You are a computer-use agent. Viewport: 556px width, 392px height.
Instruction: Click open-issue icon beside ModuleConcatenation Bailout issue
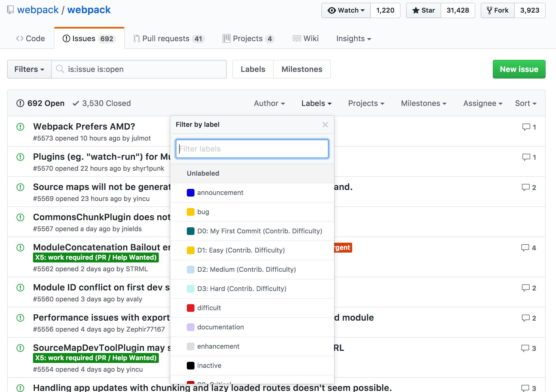[20, 248]
